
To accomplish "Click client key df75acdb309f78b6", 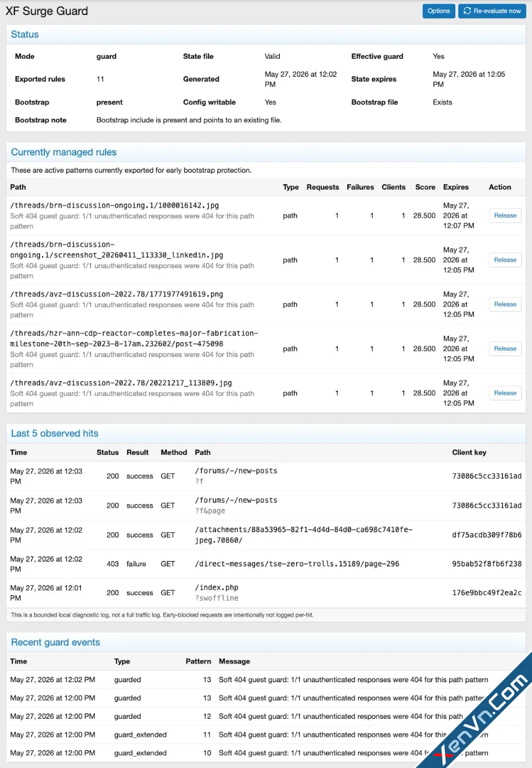I will pos(487,535).
